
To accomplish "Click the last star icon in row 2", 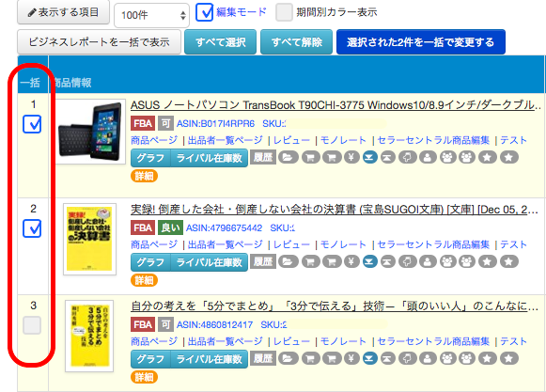I will (x=508, y=261).
